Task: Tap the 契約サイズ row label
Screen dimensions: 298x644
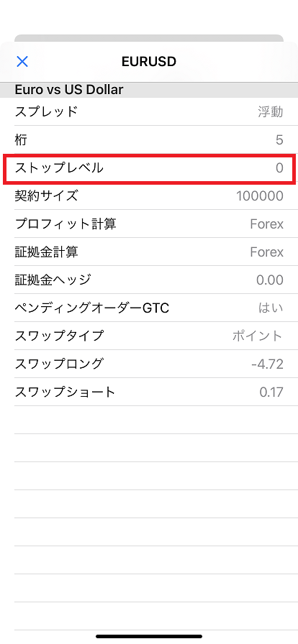Action: (x=46, y=196)
